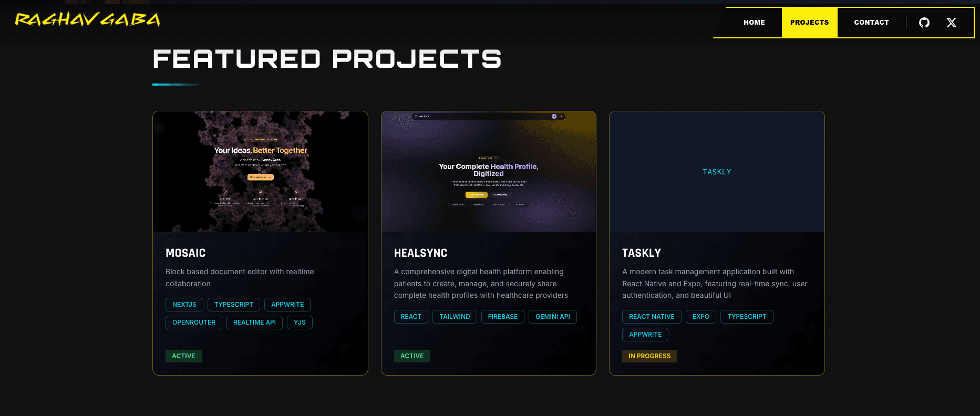Click the YJS tech tag

click(300, 323)
